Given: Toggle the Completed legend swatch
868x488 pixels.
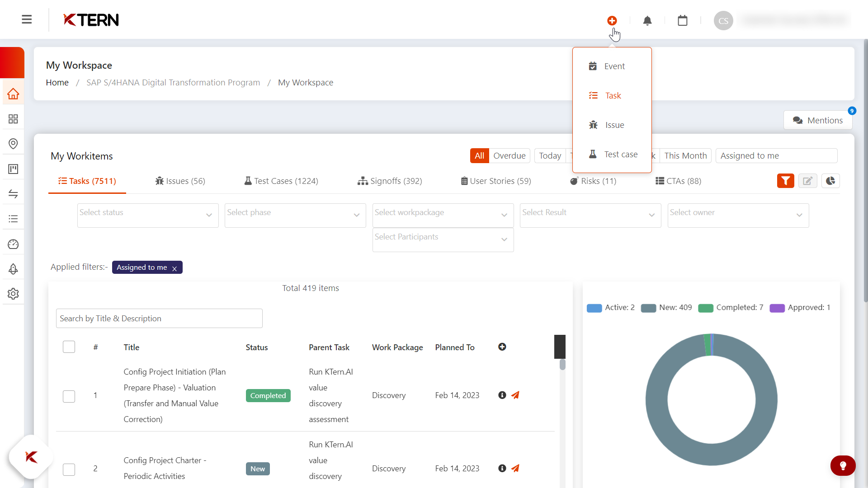Looking at the screenshot, I should click(x=706, y=308).
